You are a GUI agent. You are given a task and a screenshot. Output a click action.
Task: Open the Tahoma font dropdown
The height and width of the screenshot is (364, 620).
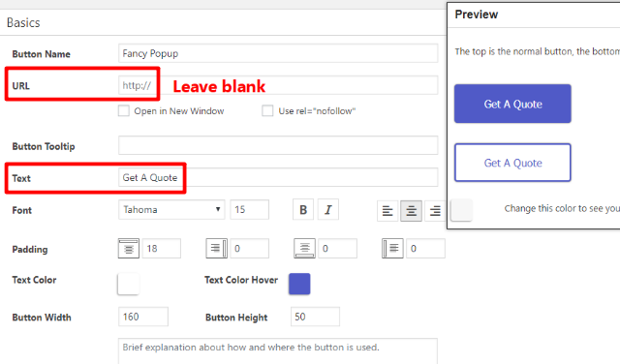(x=171, y=209)
